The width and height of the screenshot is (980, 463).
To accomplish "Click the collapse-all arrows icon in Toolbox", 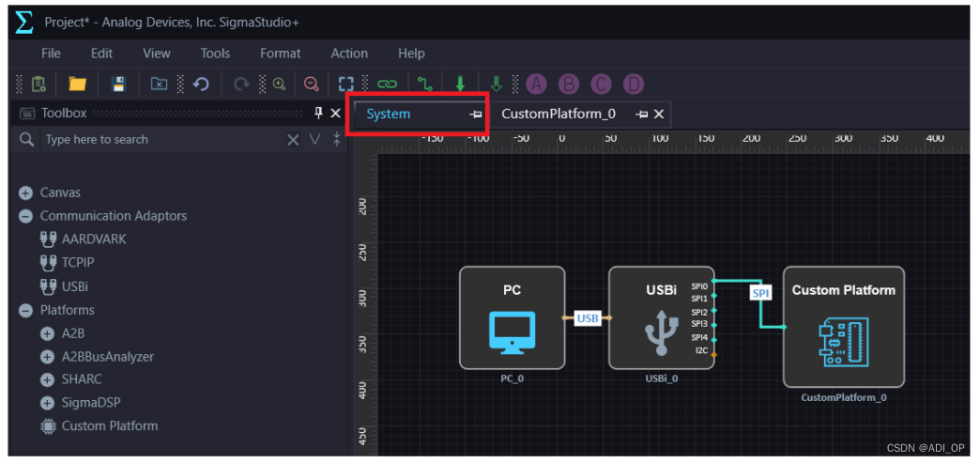I will pyautogui.click(x=336, y=140).
